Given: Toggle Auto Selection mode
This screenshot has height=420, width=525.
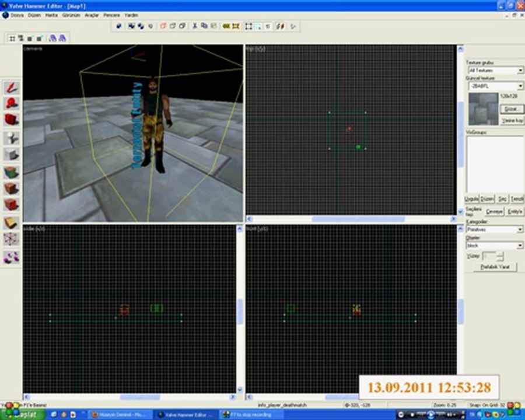Looking at the screenshot, I should click(x=258, y=26).
